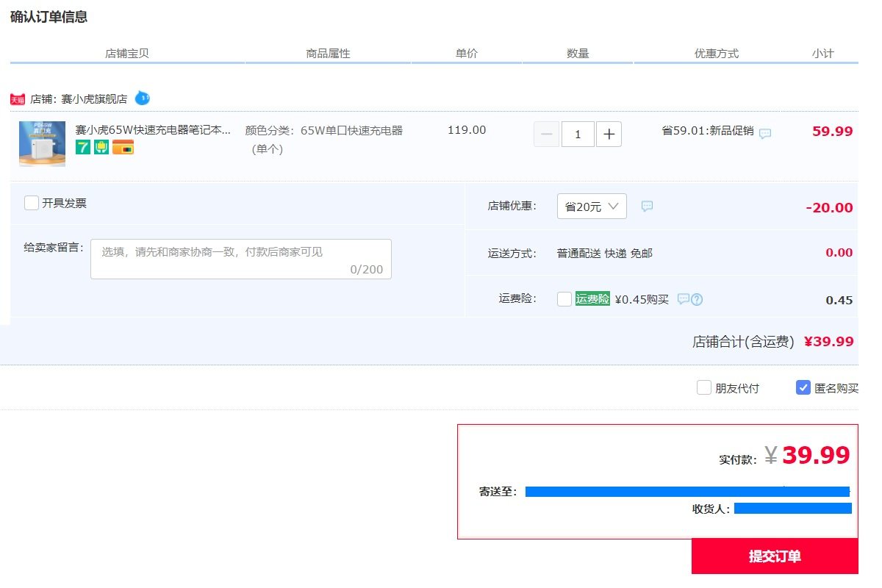Click the 商品属性 column header
The width and height of the screenshot is (882, 588).
328,54
